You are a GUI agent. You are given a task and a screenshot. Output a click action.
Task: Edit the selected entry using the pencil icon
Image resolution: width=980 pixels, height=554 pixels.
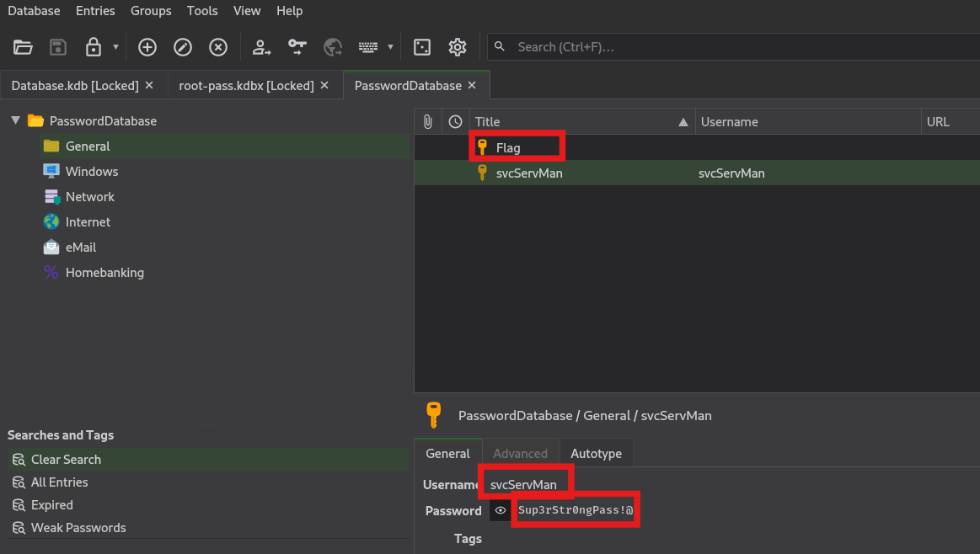[183, 47]
